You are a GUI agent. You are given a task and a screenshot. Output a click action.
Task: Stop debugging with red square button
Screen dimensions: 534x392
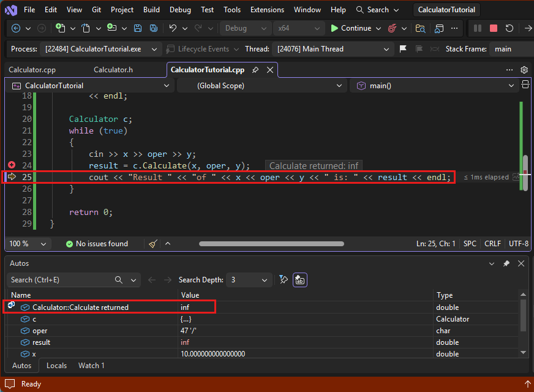[493, 28]
